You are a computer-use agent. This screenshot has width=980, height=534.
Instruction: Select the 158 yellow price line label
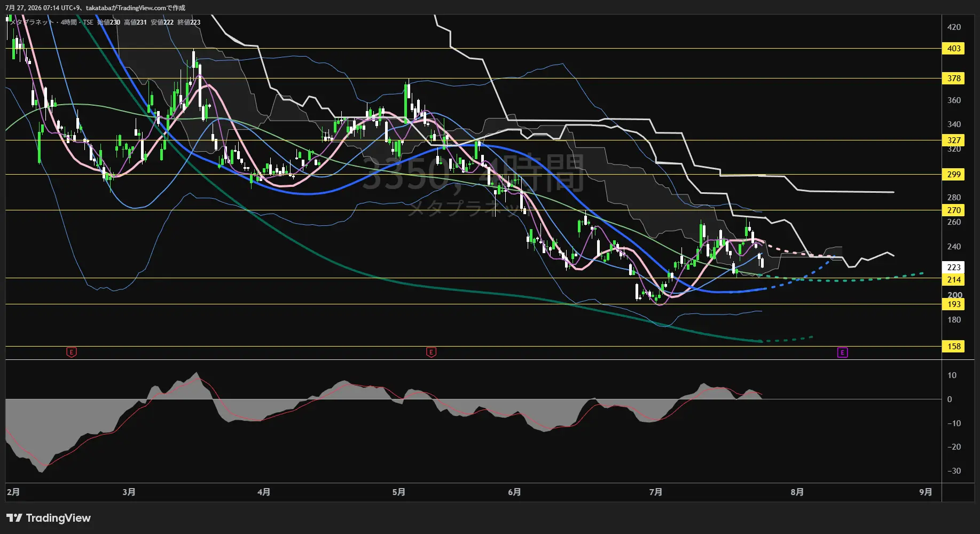pyautogui.click(x=954, y=347)
